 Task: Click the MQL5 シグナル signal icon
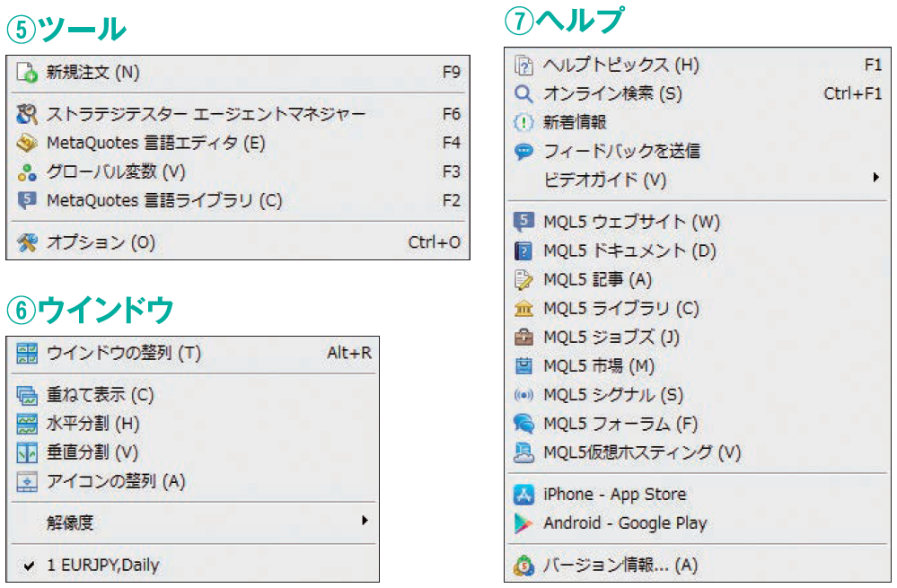click(x=523, y=395)
